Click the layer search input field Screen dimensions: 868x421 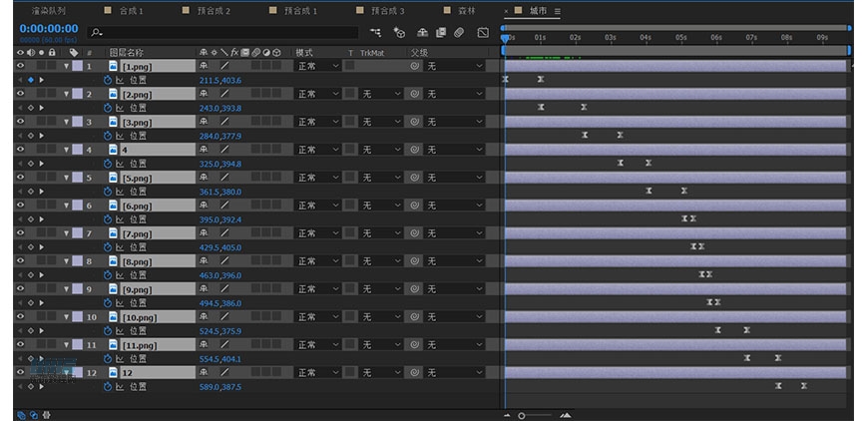point(222,33)
